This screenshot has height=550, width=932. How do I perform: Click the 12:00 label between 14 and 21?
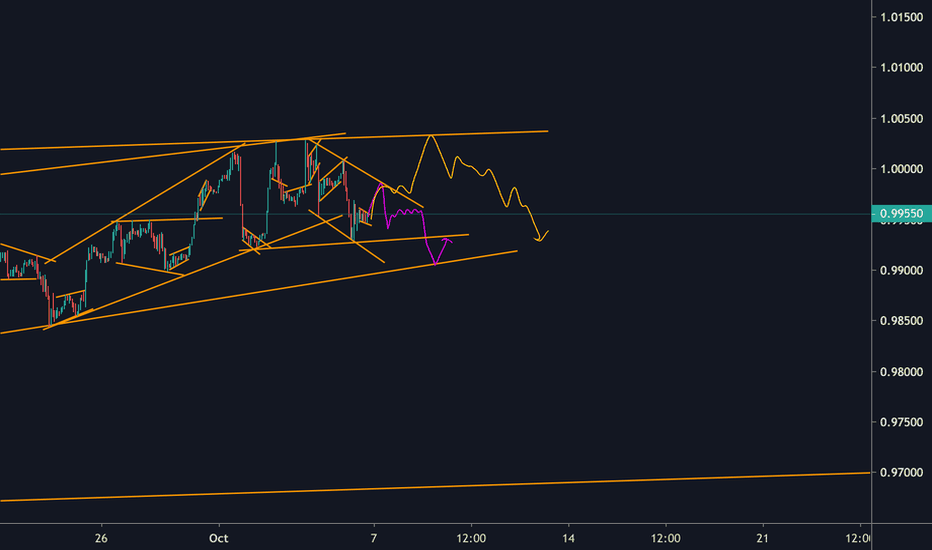(666, 539)
